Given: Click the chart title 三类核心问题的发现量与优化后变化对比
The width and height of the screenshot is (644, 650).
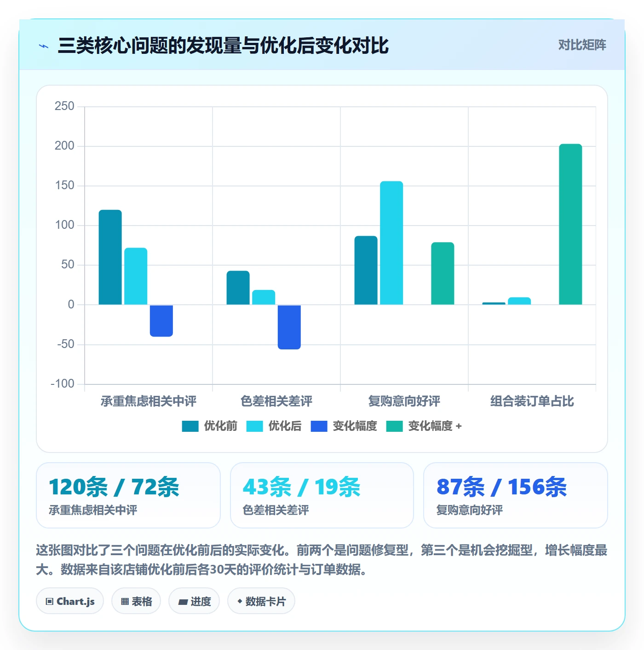Looking at the screenshot, I should coord(224,46).
